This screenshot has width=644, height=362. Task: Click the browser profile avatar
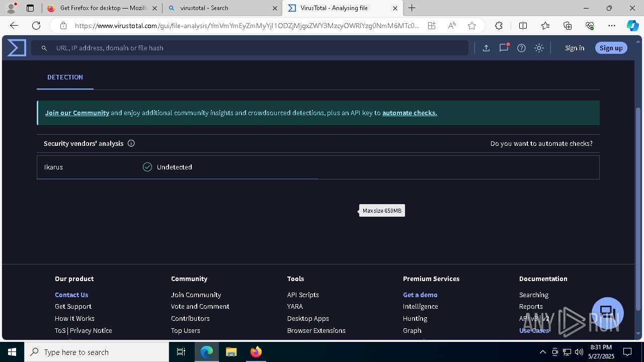click(x=11, y=8)
